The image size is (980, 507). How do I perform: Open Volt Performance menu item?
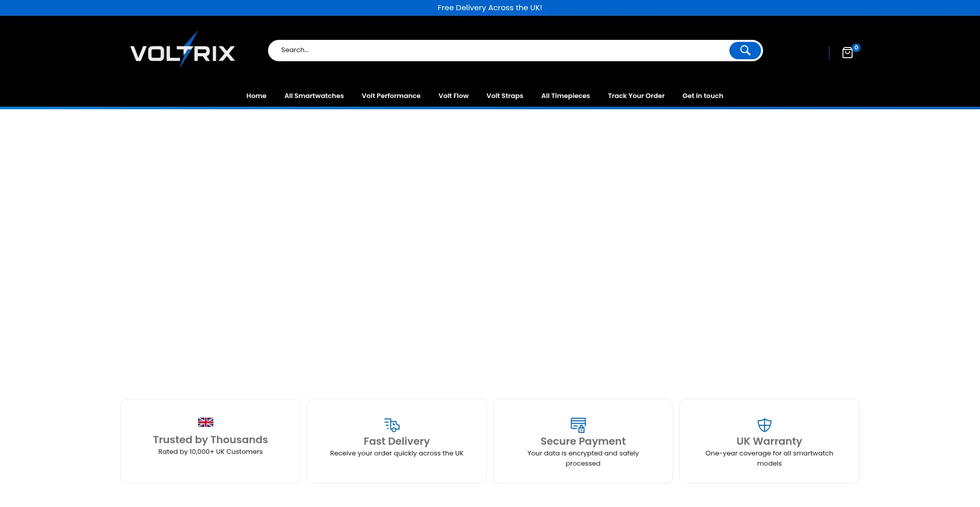391,96
